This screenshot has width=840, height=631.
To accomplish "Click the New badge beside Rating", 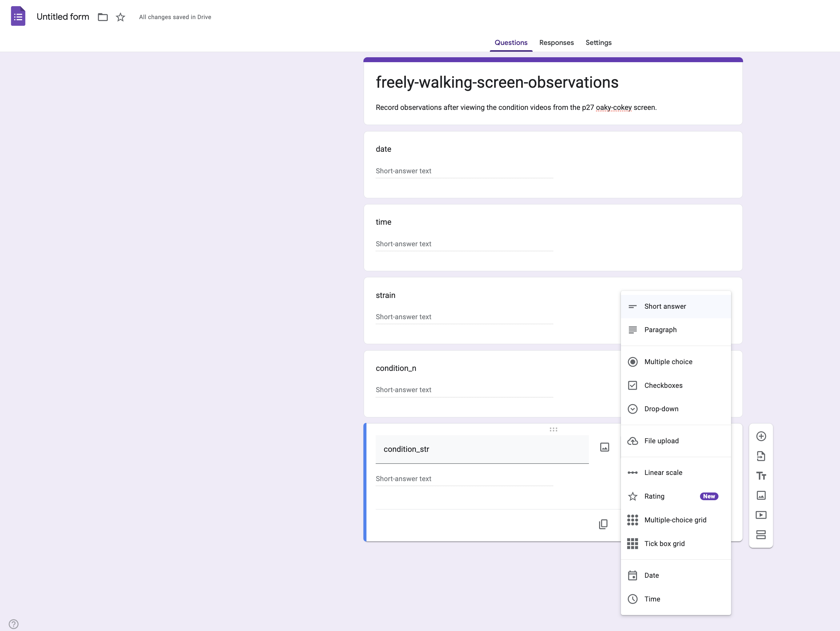I will [709, 496].
